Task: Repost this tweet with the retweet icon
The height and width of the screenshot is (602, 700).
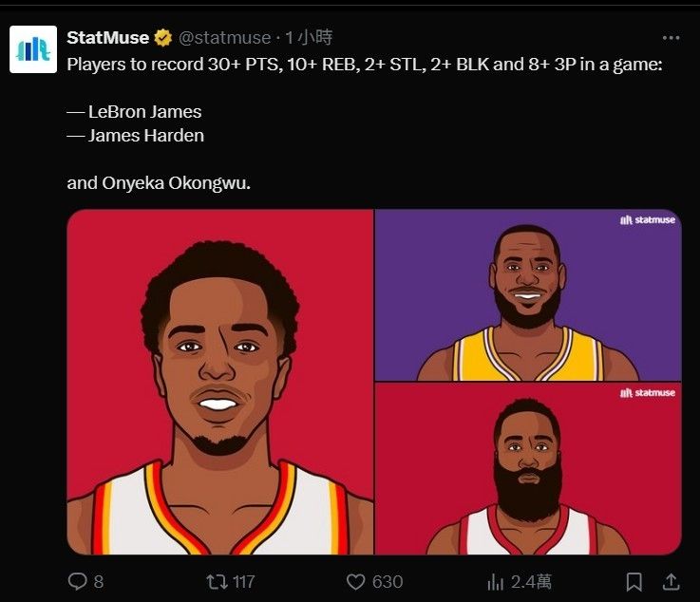Action: point(216,581)
